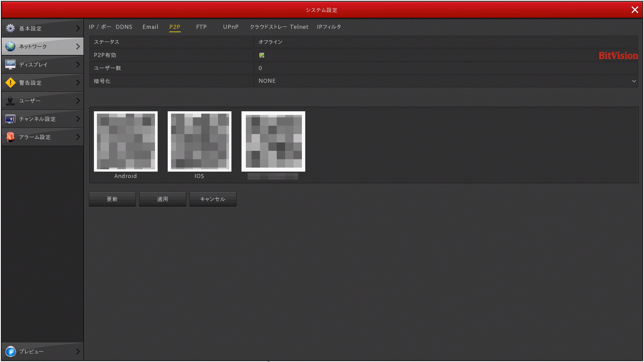
Task: Click the globe icon for ネットワーク
Action: (x=10, y=46)
